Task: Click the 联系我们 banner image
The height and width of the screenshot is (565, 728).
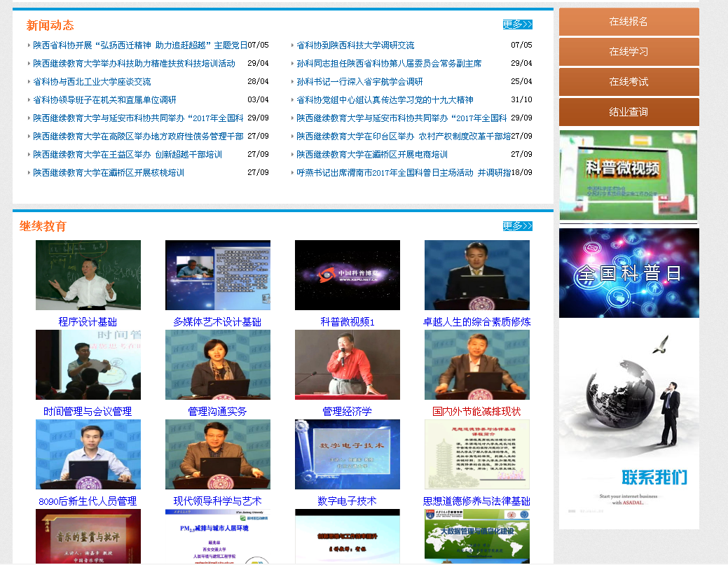Action: [x=629, y=425]
